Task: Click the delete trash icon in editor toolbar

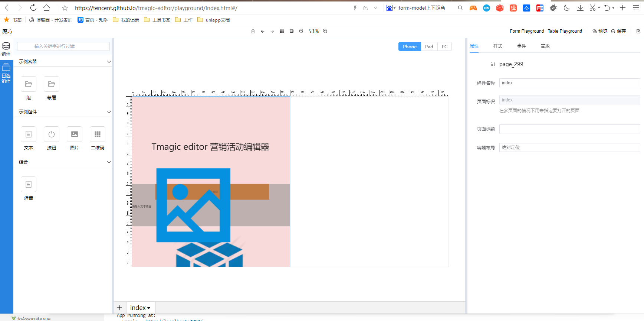Action: point(253,31)
